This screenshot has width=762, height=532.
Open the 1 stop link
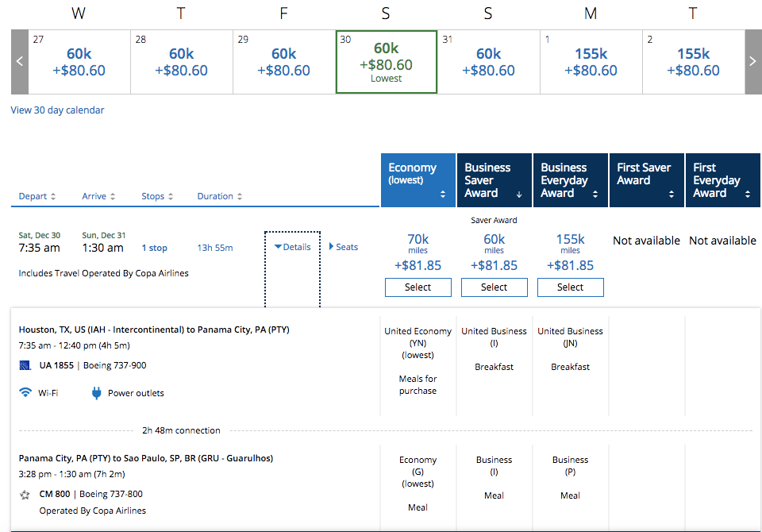coord(154,248)
